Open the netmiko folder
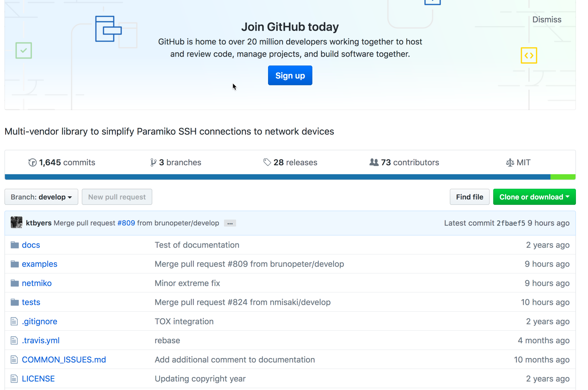 click(x=37, y=283)
